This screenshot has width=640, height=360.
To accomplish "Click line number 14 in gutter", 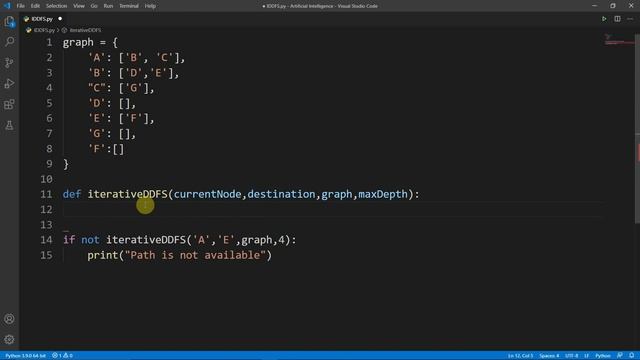I will pos(47,240).
